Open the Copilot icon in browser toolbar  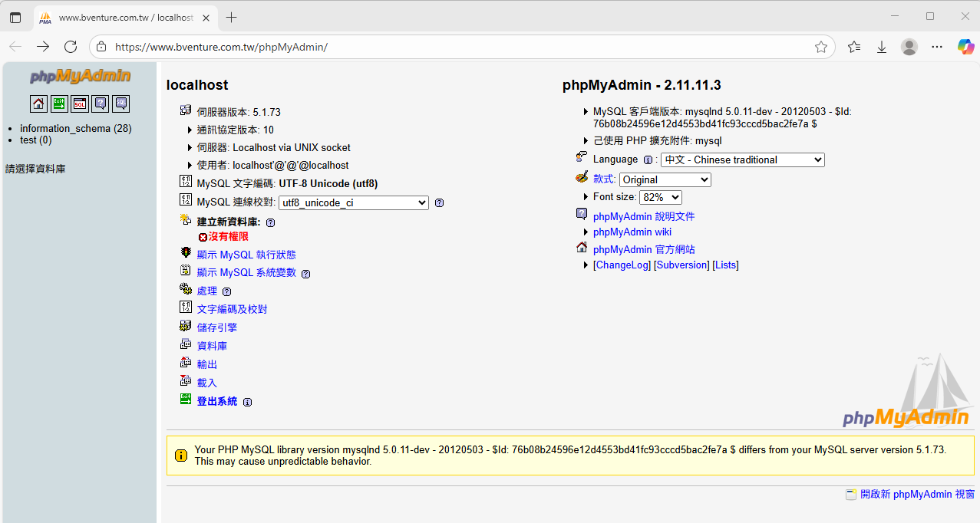pyautogui.click(x=965, y=47)
